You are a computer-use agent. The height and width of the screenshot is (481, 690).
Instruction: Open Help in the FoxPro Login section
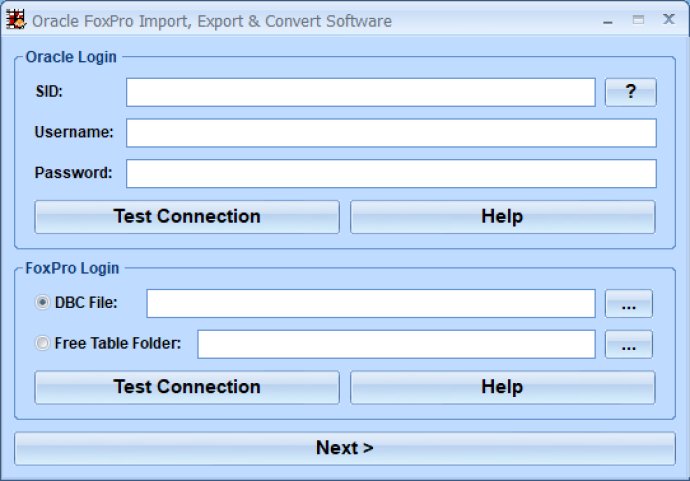pyautogui.click(x=503, y=387)
